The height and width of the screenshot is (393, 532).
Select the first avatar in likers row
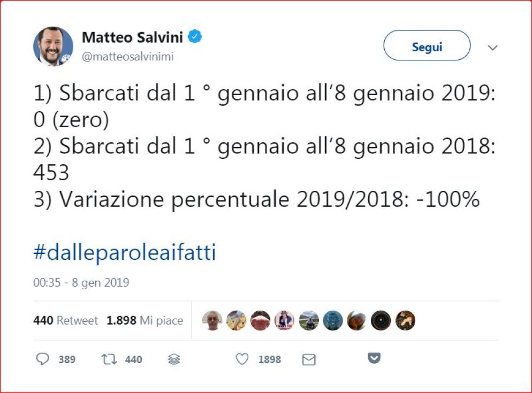coord(212,321)
